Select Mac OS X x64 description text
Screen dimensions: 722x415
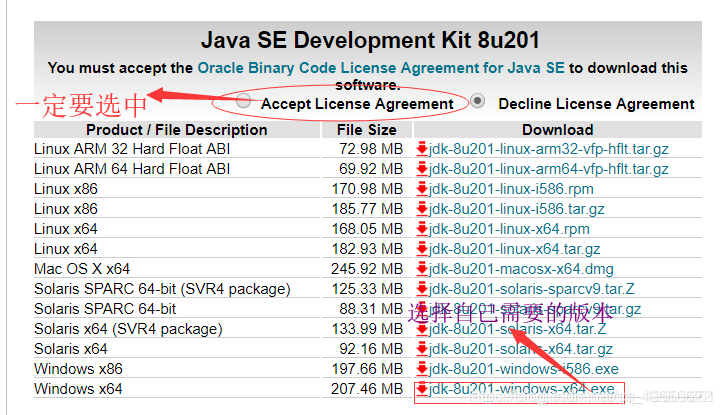point(82,269)
